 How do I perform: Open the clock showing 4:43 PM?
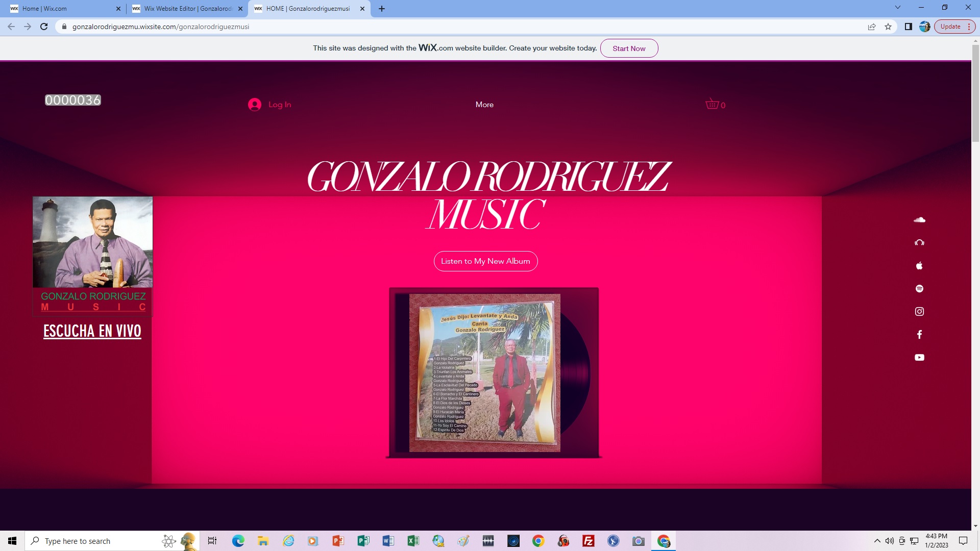point(936,541)
